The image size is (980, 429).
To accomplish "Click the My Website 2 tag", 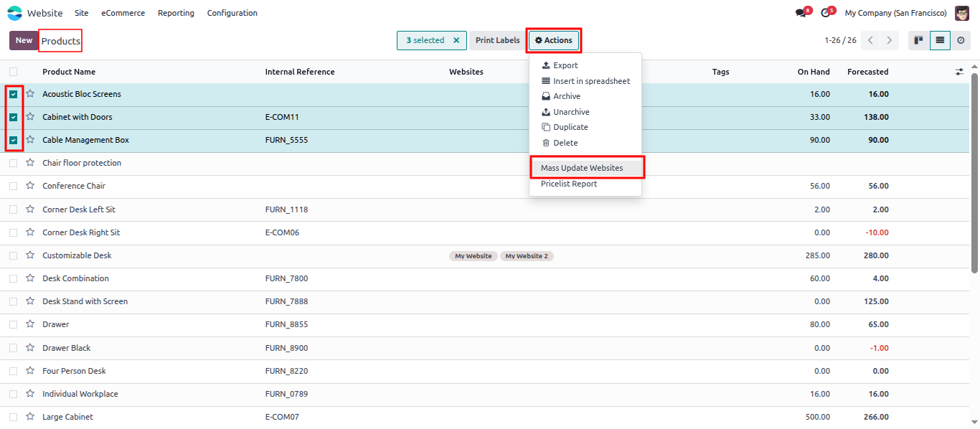I will [x=527, y=256].
